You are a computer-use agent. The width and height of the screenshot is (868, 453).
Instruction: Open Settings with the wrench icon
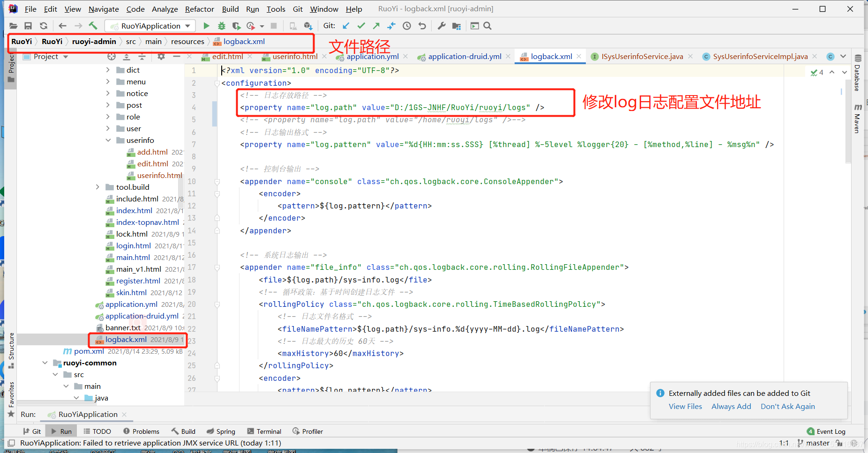pos(441,26)
